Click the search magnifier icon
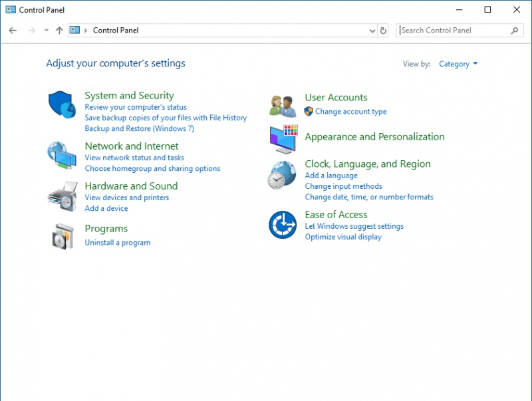The image size is (532, 401). click(514, 31)
